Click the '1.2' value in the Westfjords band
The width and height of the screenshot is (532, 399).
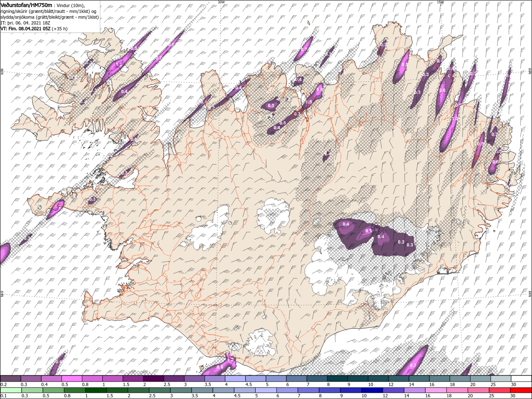pos(119,64)
